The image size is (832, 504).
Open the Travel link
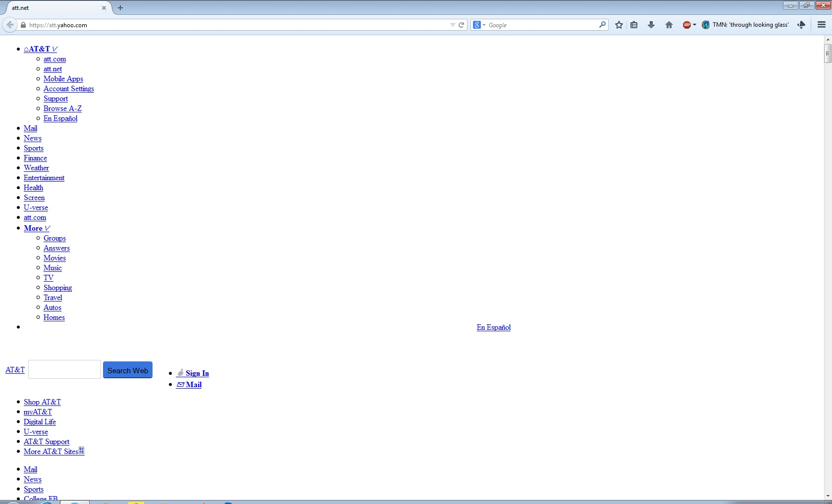tap(52, 298)
